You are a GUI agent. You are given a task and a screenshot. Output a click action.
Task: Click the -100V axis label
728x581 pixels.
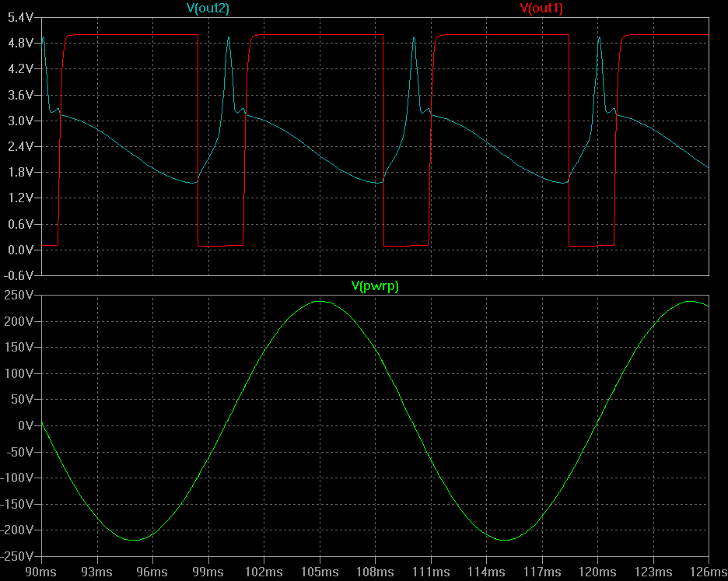pyautogui.click(x=17, y=478)
